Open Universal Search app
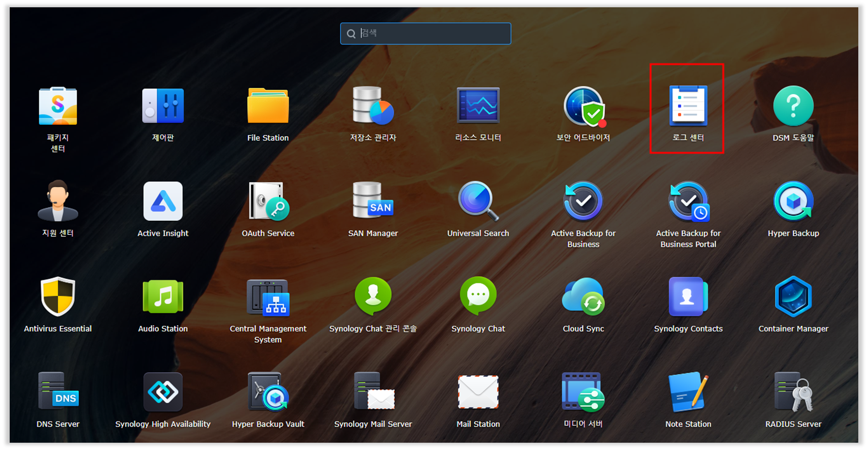The width and height of the screenshot is (868, 450). [x=478, y=201]
